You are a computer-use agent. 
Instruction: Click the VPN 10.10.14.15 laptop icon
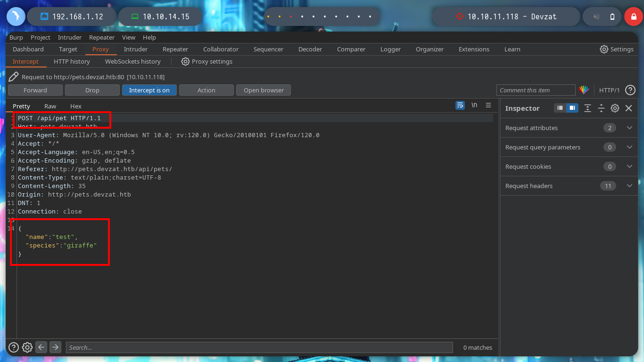[135, 16]
